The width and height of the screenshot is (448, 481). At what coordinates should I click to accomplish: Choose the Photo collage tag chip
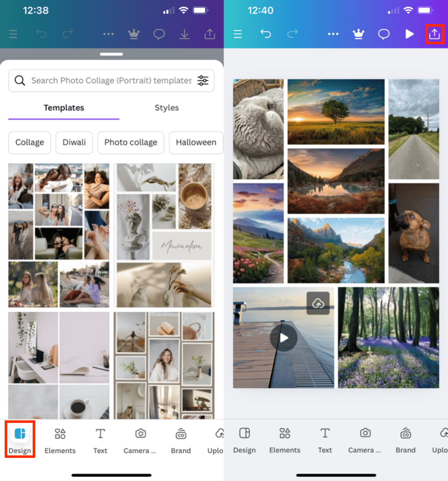click(131, 142)
